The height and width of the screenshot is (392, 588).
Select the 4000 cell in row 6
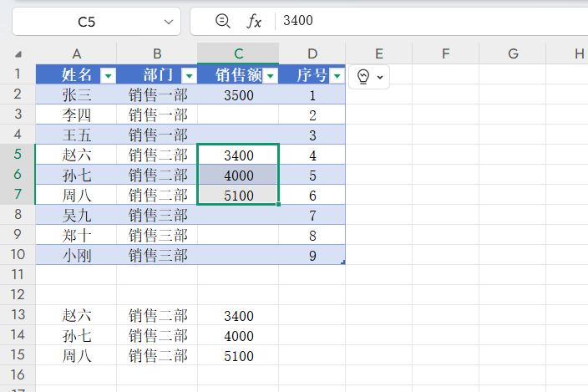tap(238, 176)
